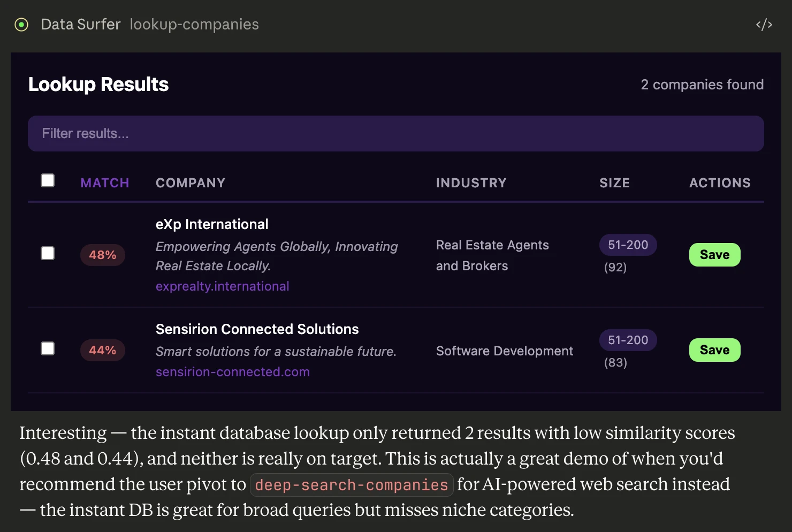
Task: Click the 51-200 size badge for eXp International
Action: (x=628, y=245)
